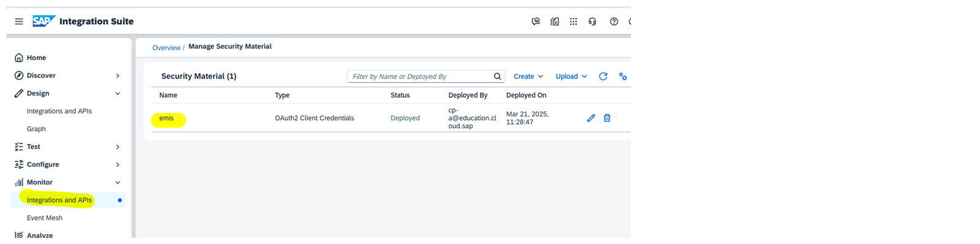The width and height of the screenshot is (980, 244).
Task: Click the Mar 21, 2025 timestamp
Action: [527, 118]
